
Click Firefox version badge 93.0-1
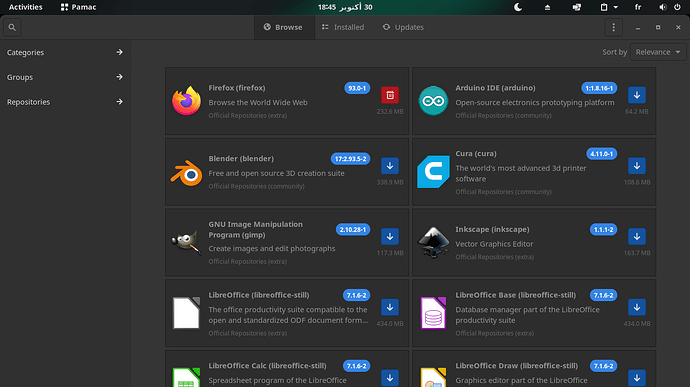(x=357, y=88)
